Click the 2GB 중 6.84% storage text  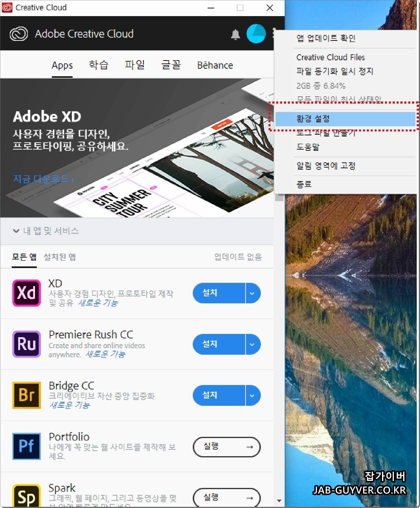click(x=321, y=86)
